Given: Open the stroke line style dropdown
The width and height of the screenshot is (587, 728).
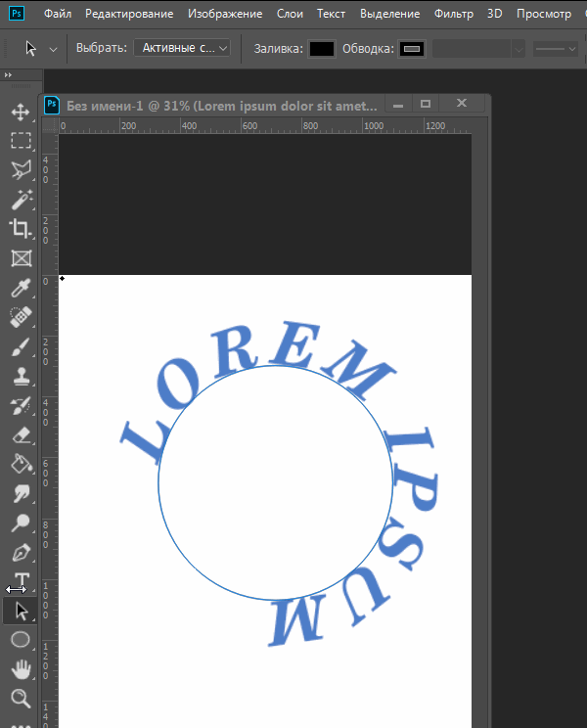Looking at the screenshot, I should (556, 48).
